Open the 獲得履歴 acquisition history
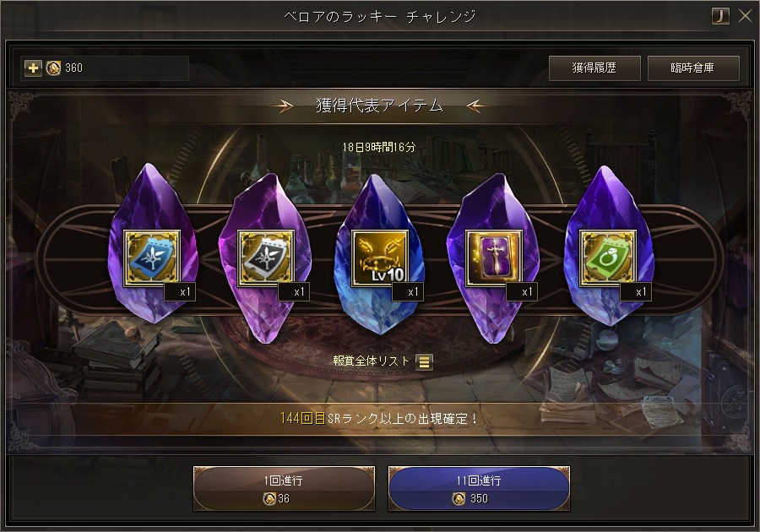The image size is (760, 532). click(x=594, y=68)
